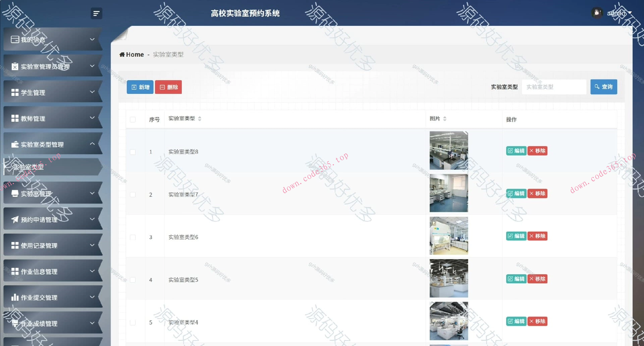Image resolution: width=644 pixels, height=346 pixels.
Task: Check the checkbox for 实验室类型8
Action: point(132,152)
